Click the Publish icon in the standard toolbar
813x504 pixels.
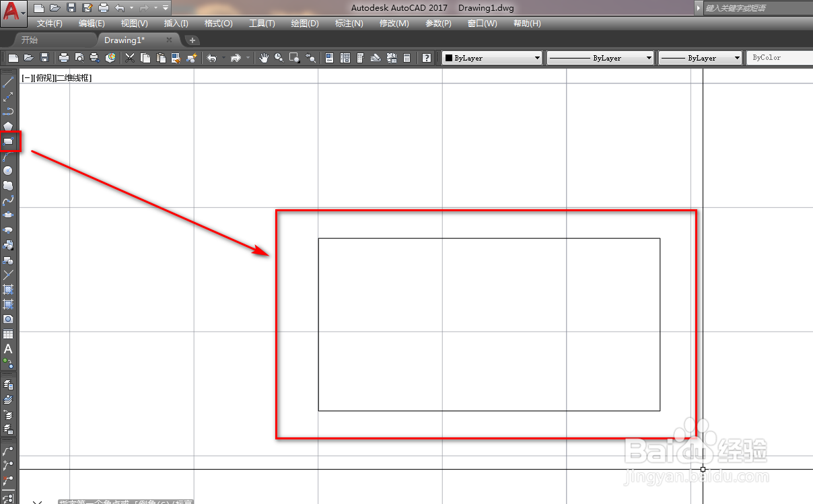(x=95, y=58)
